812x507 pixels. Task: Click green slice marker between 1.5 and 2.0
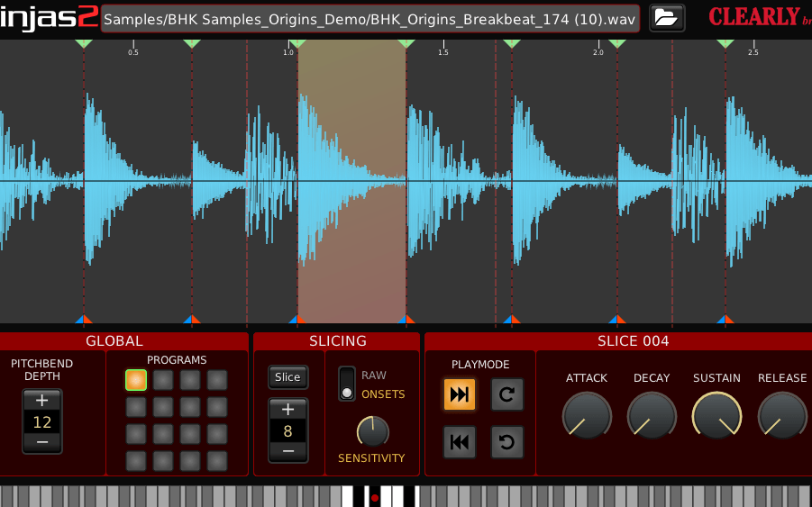512,44
